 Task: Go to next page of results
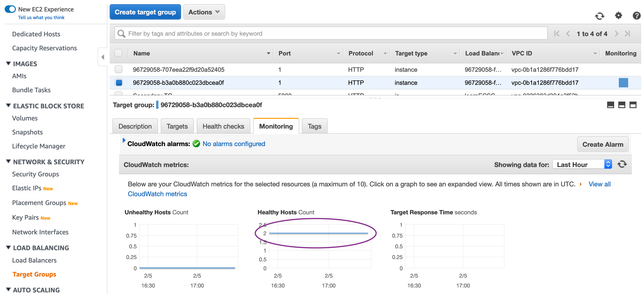(x=616, y=34)
